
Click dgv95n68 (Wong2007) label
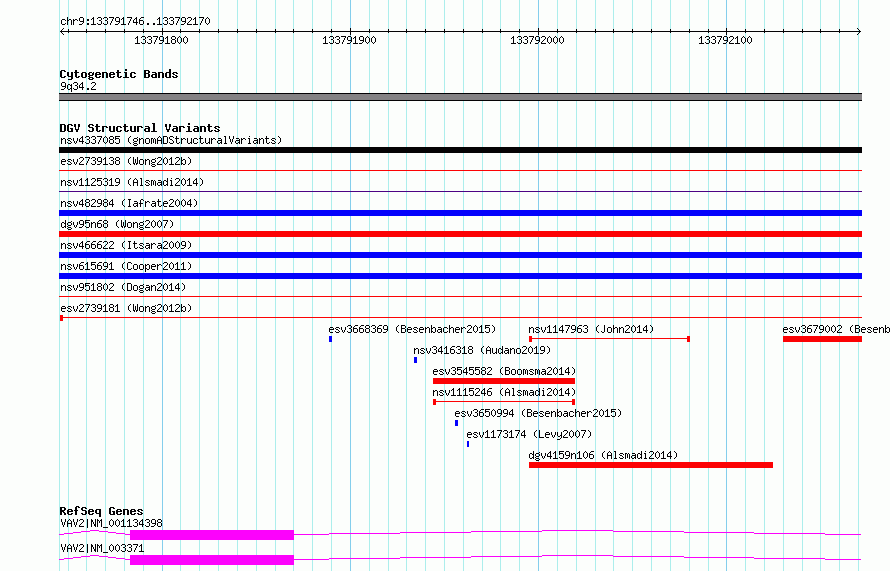coord(117,224)
